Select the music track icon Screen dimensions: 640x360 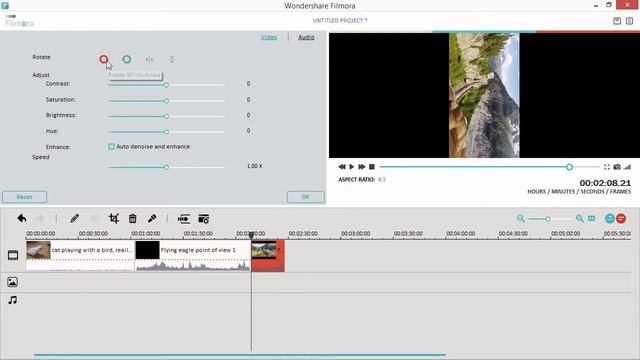click(x=13, y=300)
